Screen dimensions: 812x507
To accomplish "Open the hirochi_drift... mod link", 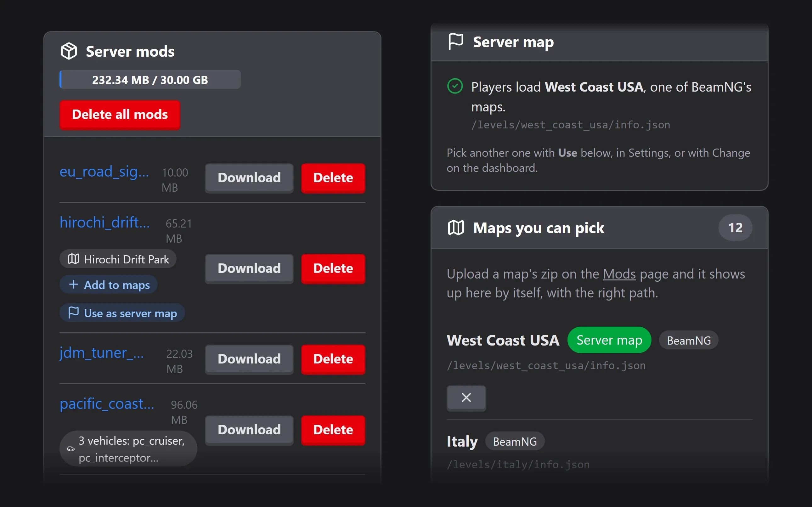I will pyautogui.click(x=104, y=223).
